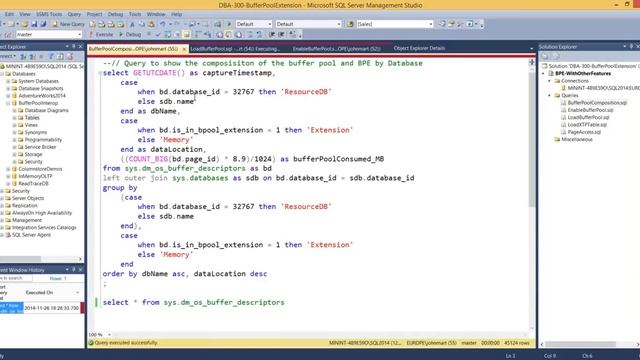Click the Debug button
This screenshot has height=360, width=640.
click(130, 35)
